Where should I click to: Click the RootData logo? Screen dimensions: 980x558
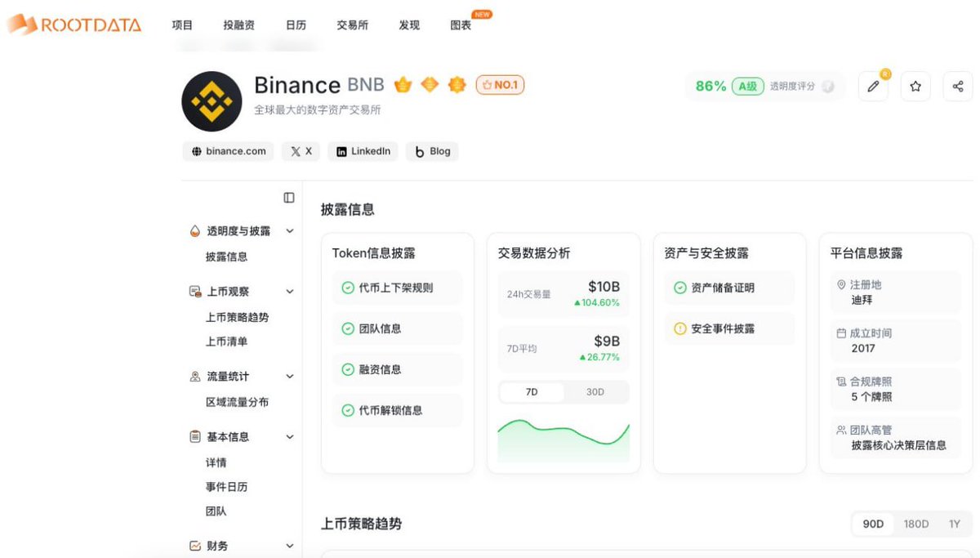pyautogui.click(x=75, y=25)
